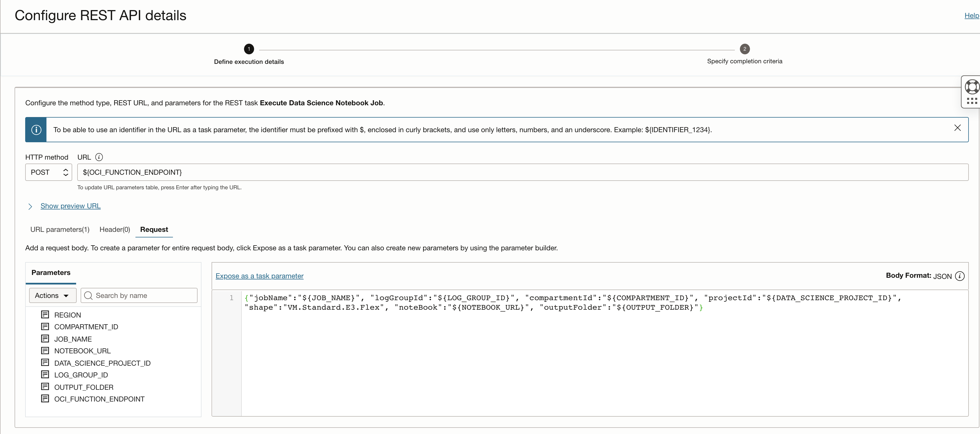Click the URL info icon
Viewport: 980px width, 434px height.
(99, 157)
